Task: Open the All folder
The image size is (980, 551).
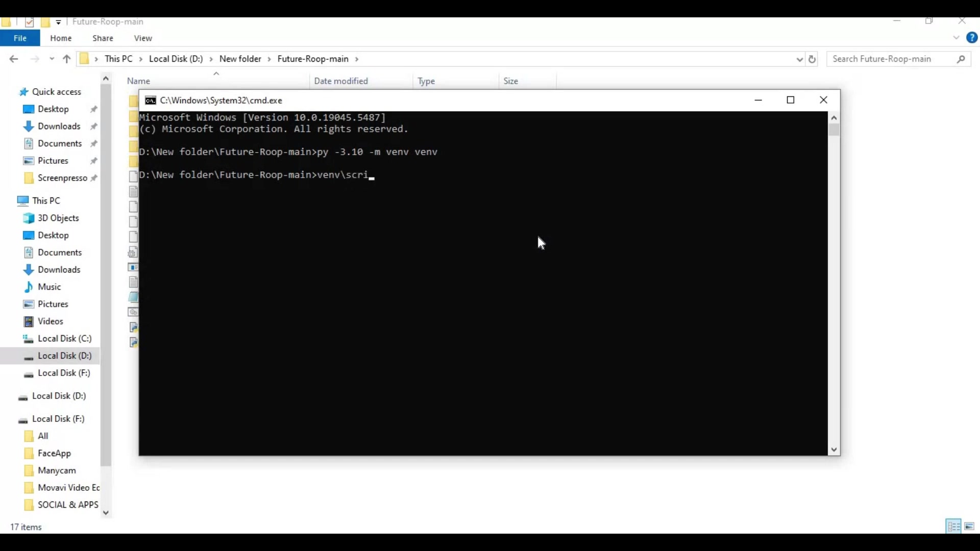Action: [x=43, y=437]
